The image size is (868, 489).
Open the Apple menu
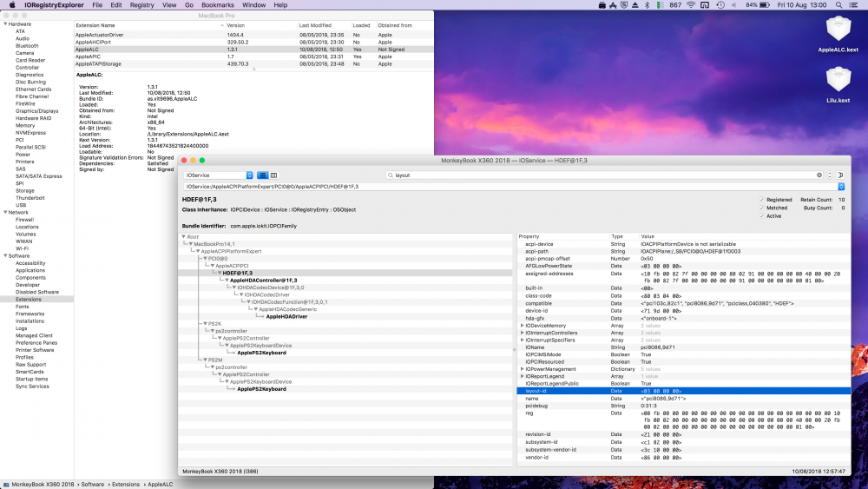pyautogui.click(x=12, y=5)
